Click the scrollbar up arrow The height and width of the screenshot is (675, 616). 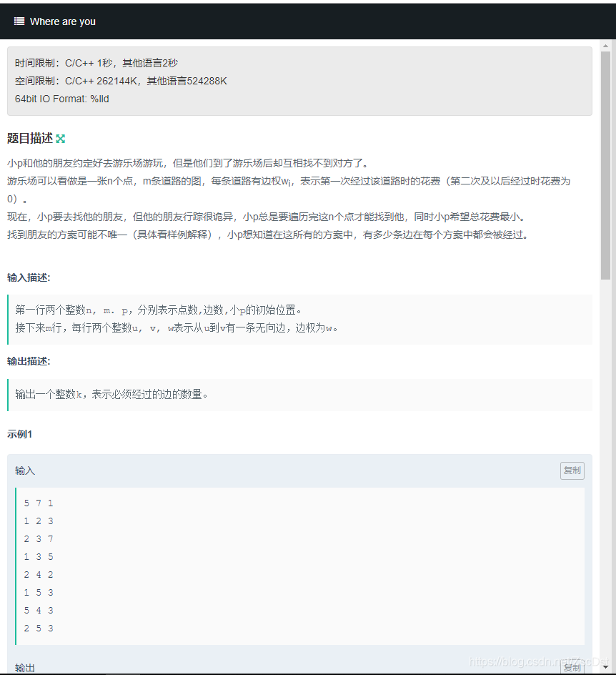click(606, 46)
